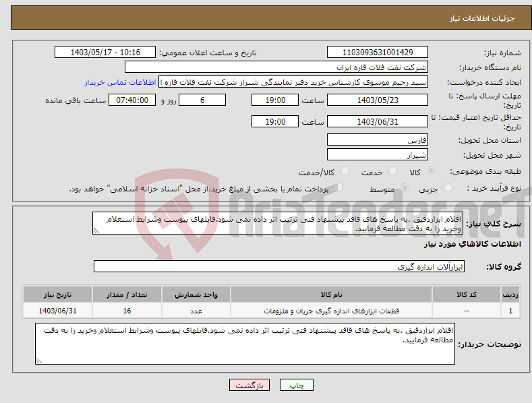Click the row number cell 1

point(510,311)
